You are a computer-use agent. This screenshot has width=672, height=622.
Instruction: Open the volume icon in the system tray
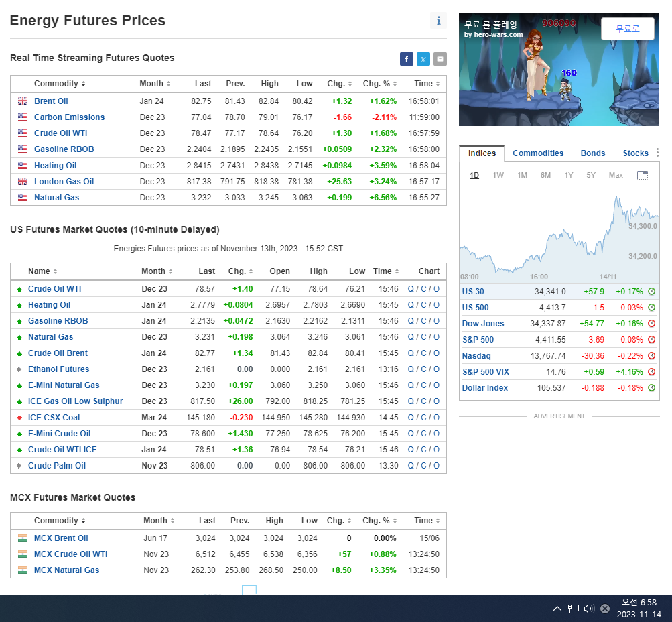[590, 609]
